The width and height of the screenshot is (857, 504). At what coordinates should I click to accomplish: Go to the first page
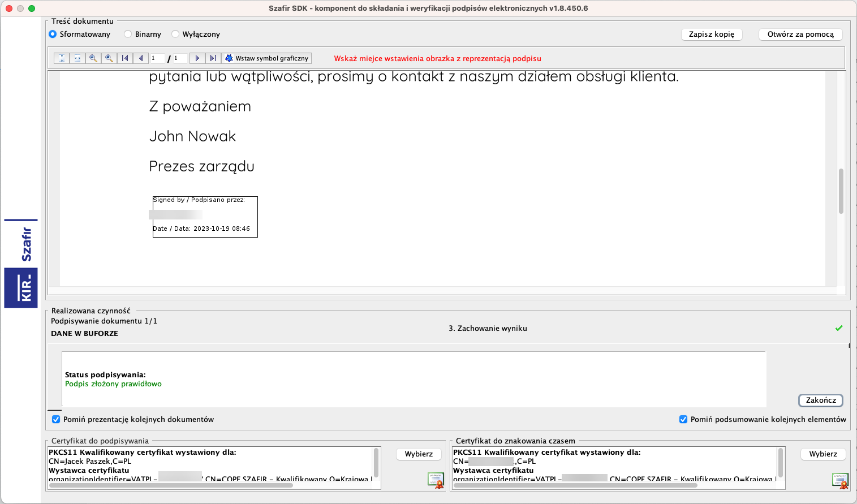pos(125,58)
